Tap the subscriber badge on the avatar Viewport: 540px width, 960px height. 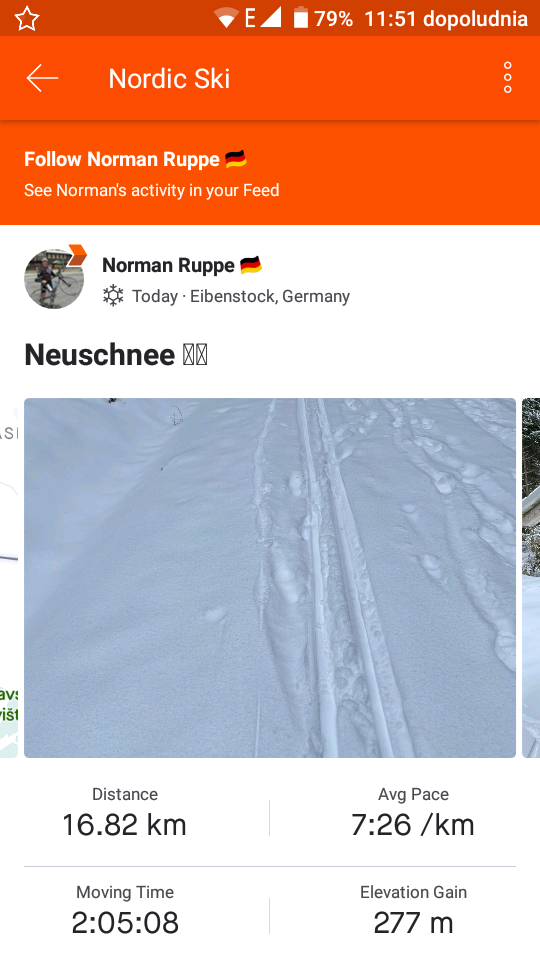77,254
